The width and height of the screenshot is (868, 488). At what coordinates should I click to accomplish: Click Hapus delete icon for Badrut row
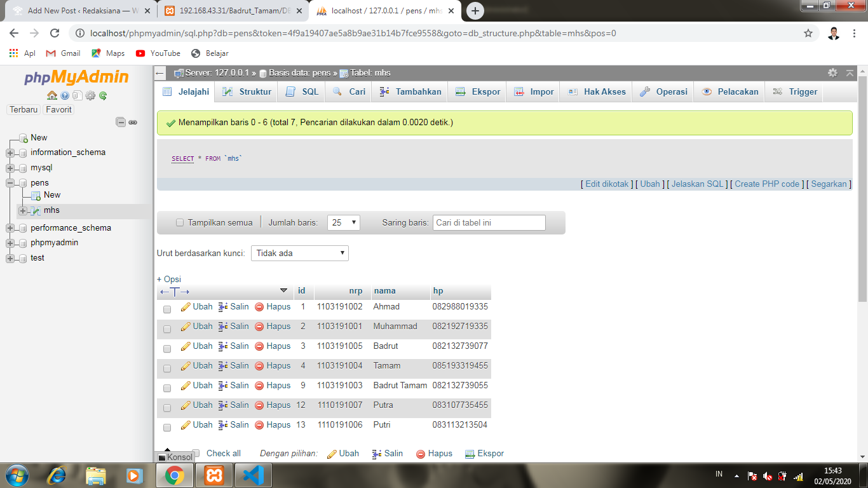click(x=259, y=346)
